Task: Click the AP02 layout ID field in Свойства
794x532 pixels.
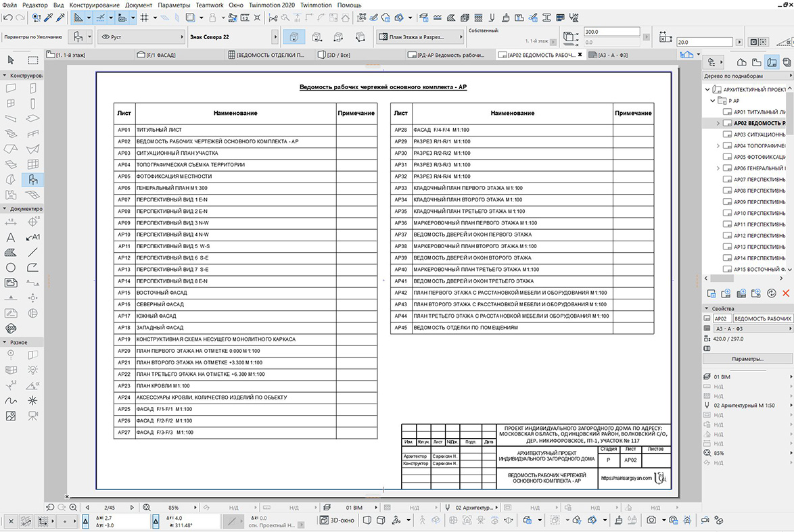Action: (x=722, y=318)
